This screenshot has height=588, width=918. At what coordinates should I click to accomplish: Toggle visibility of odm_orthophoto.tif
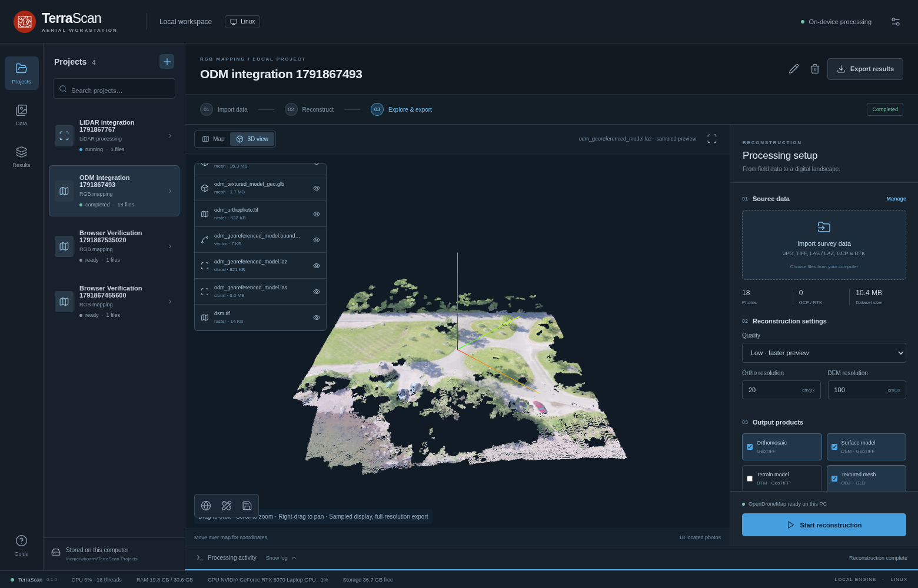(317, 214)
